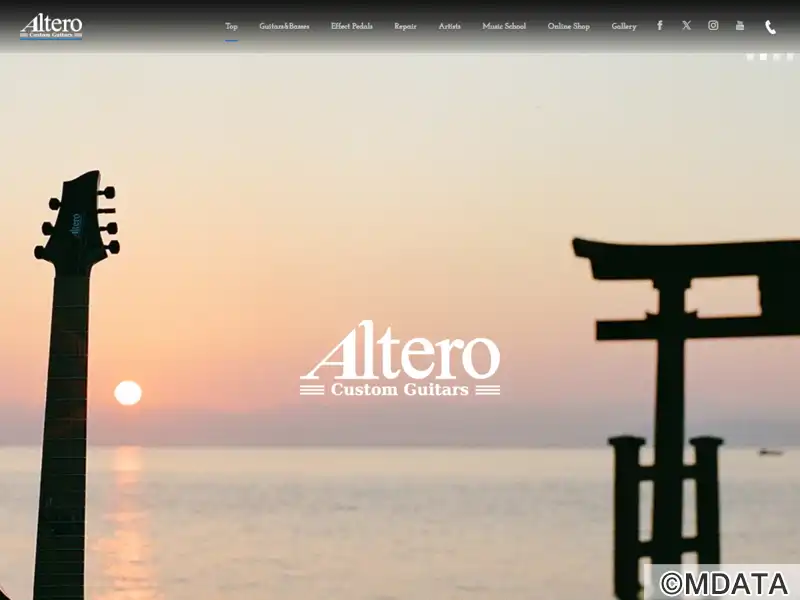Select the second slideshow indicator dot
800x600 pixels.
[x=763, y=57]
